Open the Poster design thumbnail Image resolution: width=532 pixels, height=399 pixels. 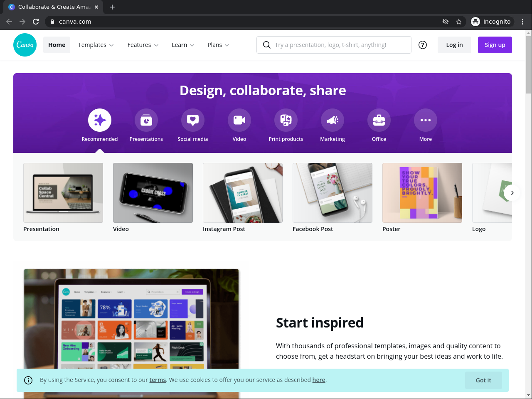pyautogui.click(x=422, y=193)
